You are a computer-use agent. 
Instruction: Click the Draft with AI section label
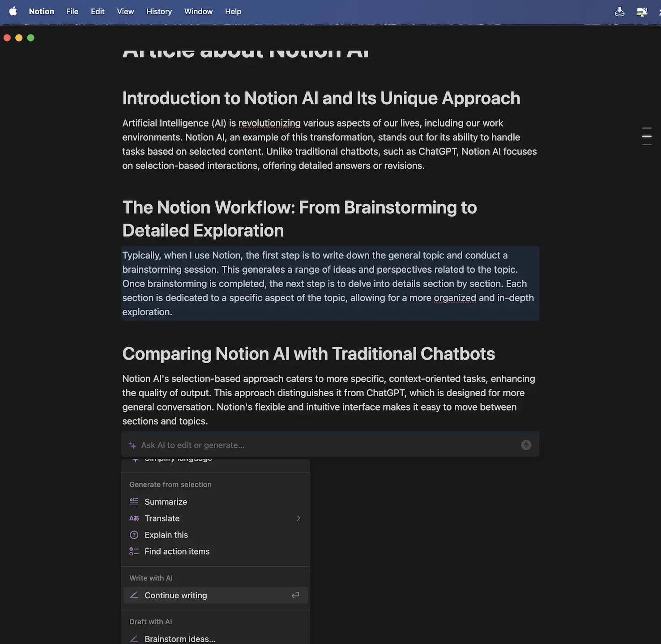pyautogui.click(x=150, y=622)
